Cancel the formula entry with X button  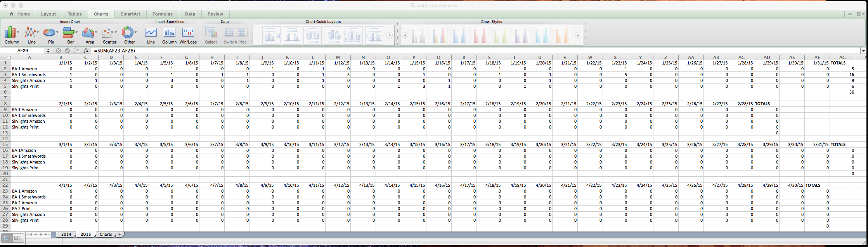[58, 50]
